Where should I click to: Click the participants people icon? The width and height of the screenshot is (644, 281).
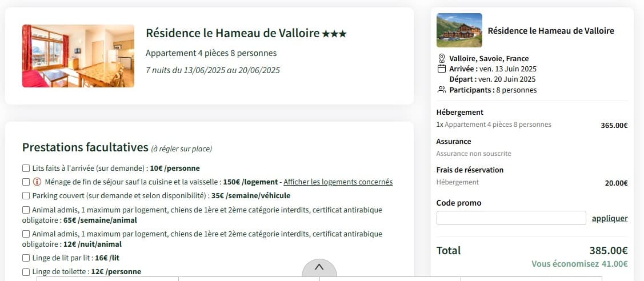pos(441,90)
